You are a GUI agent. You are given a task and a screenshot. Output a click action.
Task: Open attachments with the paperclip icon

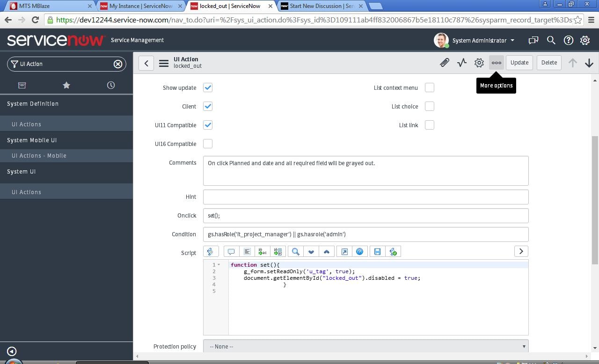(445, 63)
